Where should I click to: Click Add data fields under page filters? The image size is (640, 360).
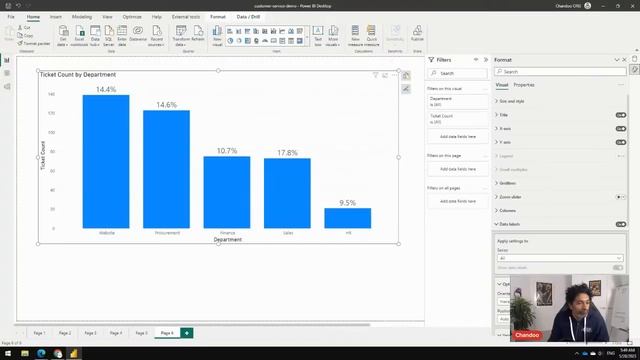[x=458, y=169]
